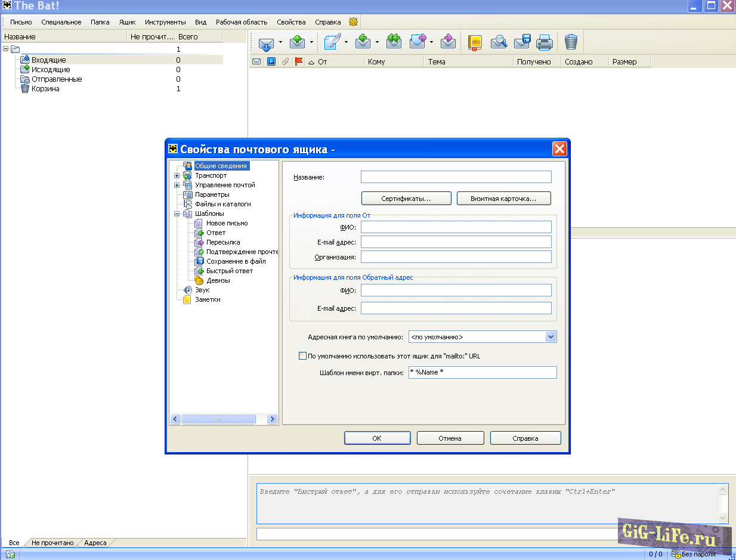Image resolution: width=736 pixels, height=560 pixels.
Task: Collapse the Шаблоны tree node
Action: tap(177, 214)
